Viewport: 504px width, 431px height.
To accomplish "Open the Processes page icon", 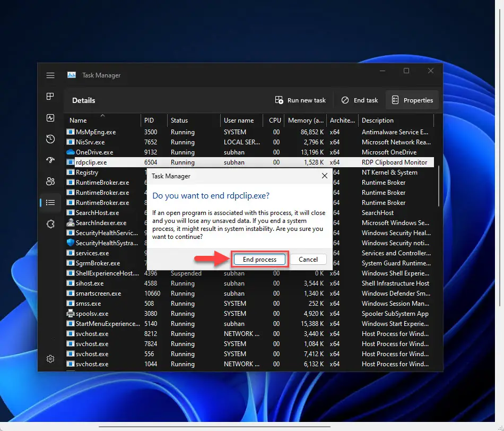I will pos(50,97).
